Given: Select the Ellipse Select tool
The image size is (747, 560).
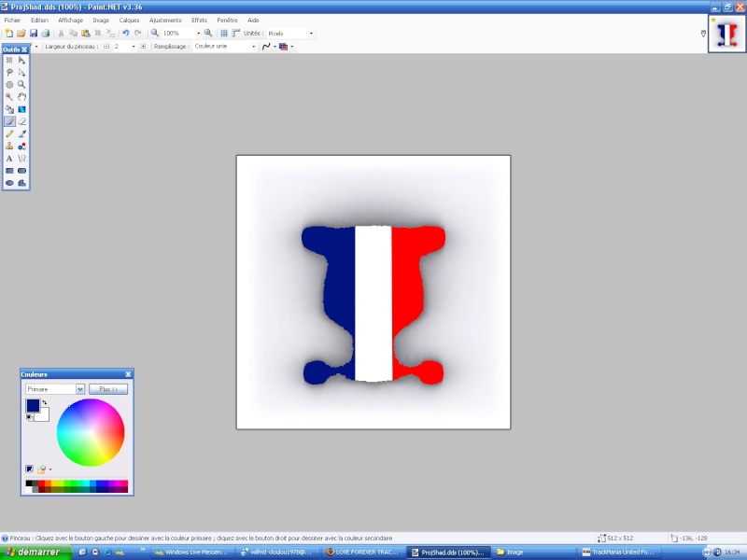Looking at the screenshot, I should tap(9, 85).
